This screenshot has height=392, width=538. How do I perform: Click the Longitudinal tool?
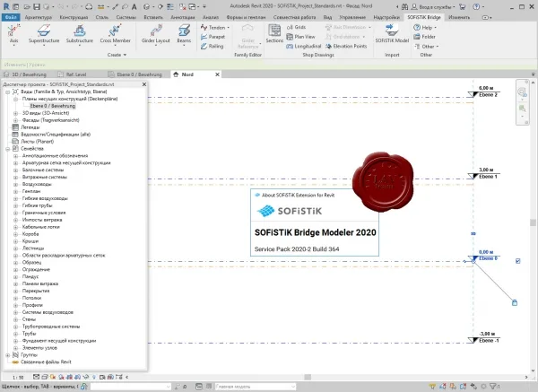click(304, 46)
